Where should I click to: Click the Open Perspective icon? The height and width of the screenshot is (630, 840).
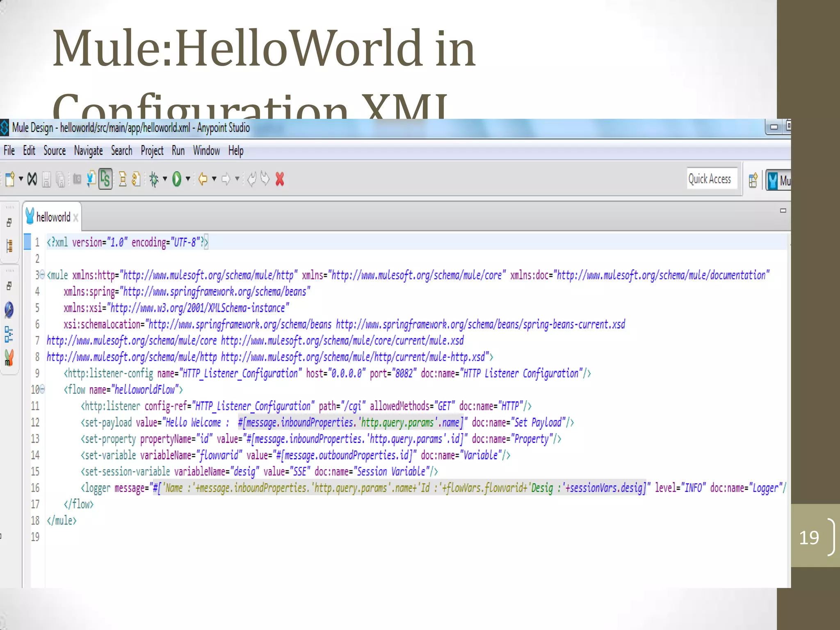[753, 180]
